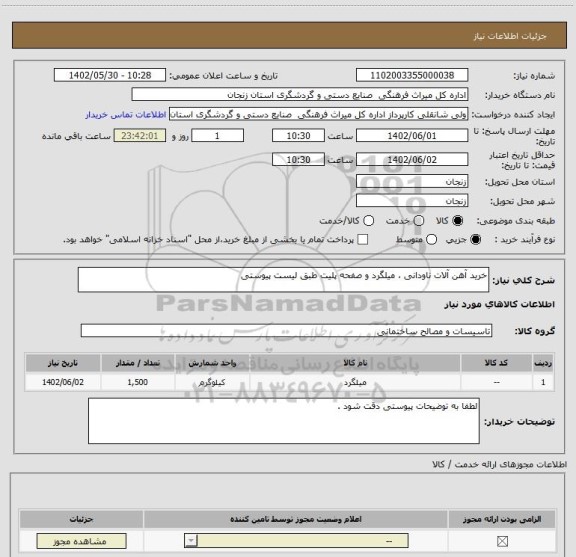Click the واحد شمارش column header
Viewport: 576px width, 557px height.
212,363
